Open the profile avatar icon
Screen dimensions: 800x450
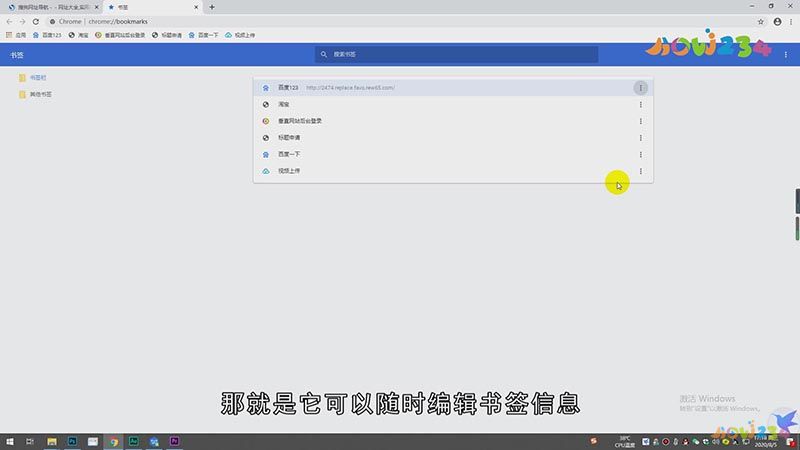pos(777,22)
